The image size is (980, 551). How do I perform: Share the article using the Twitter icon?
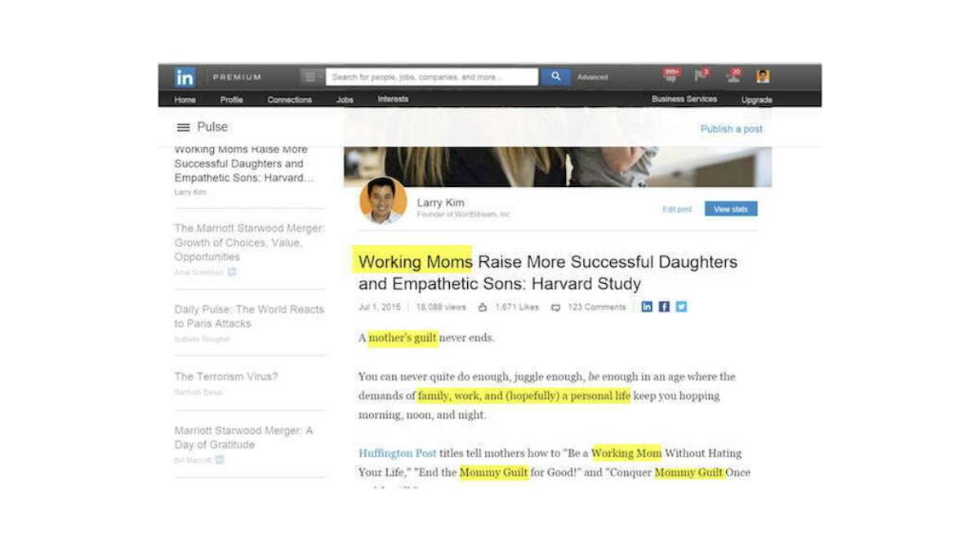(x=681, y=307)
